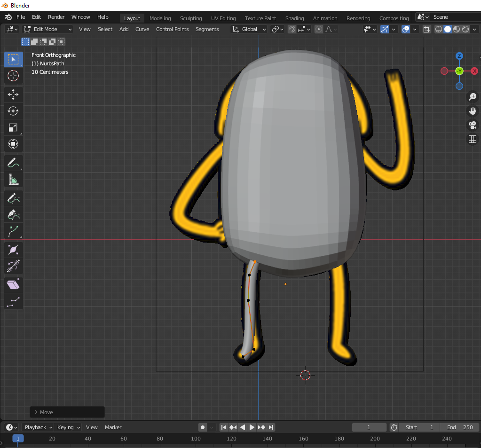Click the current frame field
481x448 pixels.
point(369,427)
